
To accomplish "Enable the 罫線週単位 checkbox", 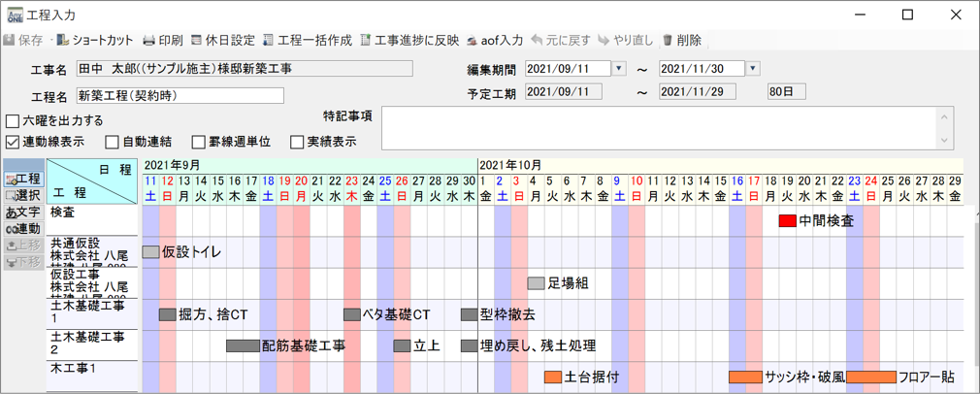I will click(198, 142).
